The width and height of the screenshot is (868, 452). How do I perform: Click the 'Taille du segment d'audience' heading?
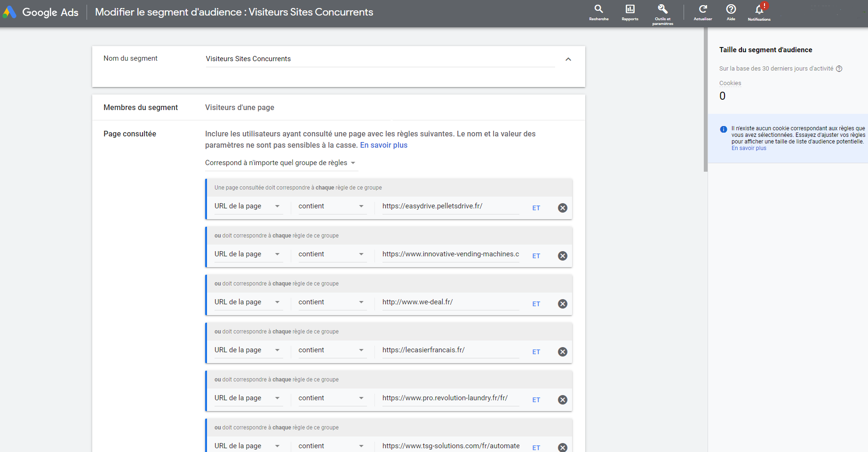tap(765, 50)
